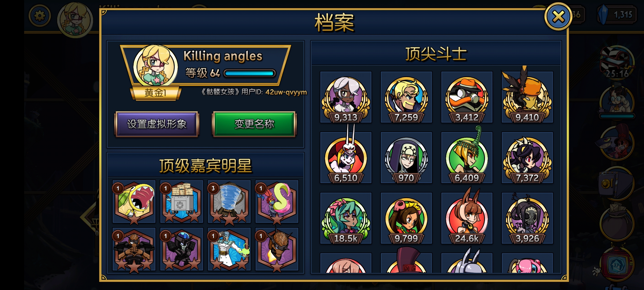Select the fighter portrait showing 9,313
Image resolution: width=644 pixels, height=290 pixels.
coord(346,97)
